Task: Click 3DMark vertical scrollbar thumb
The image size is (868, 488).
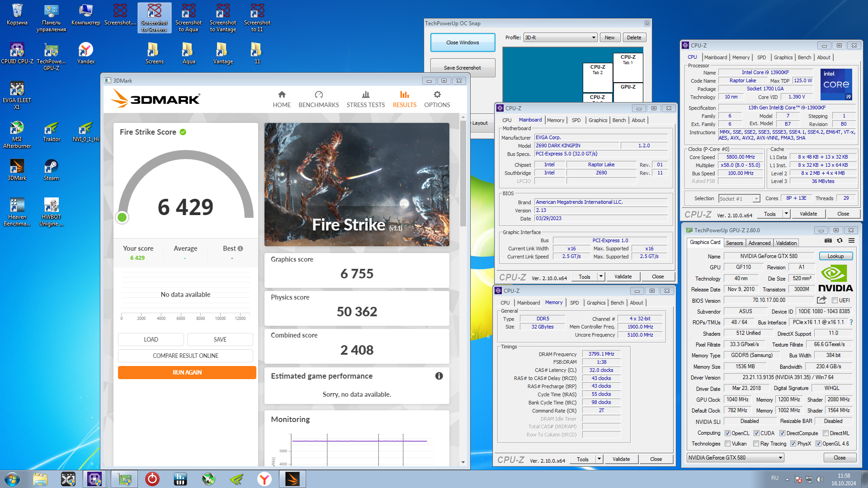Action: (463, 174)
